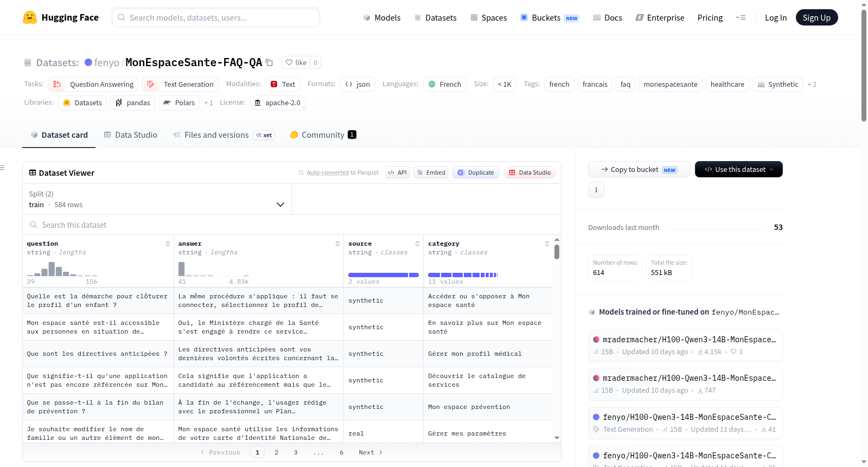Open the navigation overflow menu icon
The height and width of the screenshot is (467, 868).
741,17
